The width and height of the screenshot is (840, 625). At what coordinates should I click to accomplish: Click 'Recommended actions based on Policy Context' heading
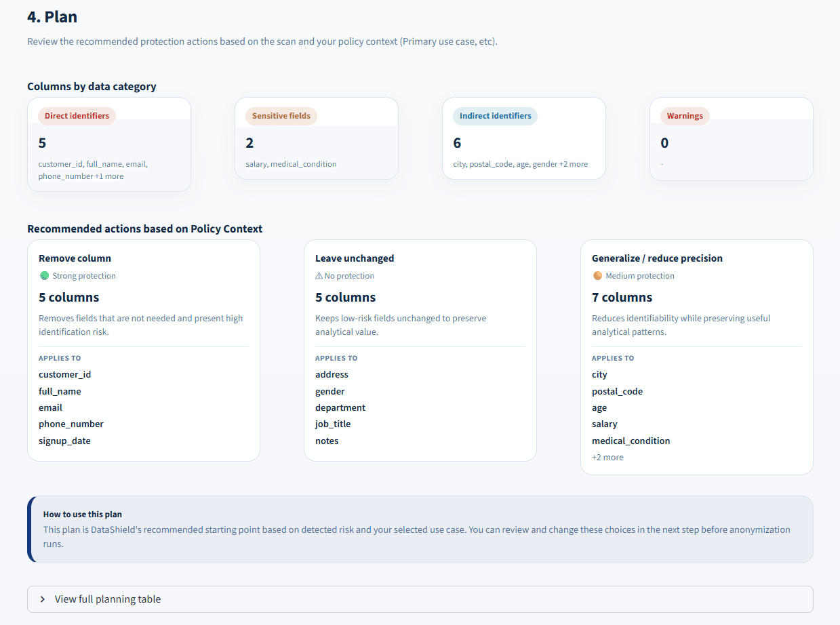[x=145, y=229]
